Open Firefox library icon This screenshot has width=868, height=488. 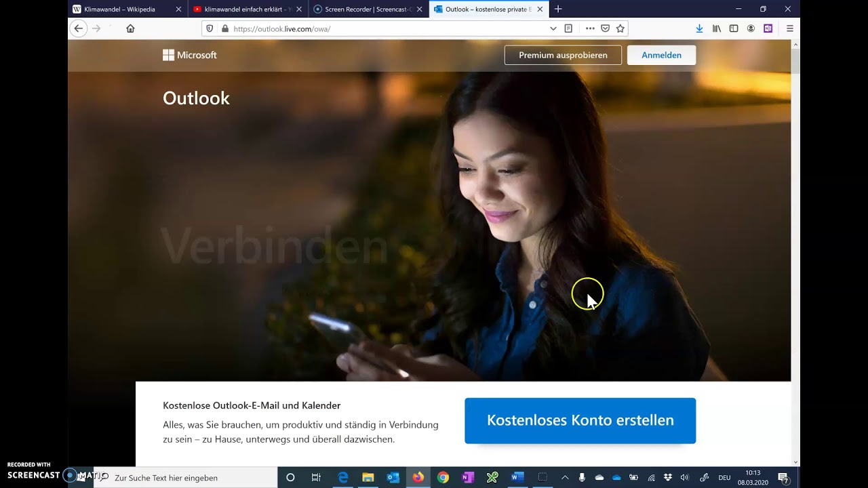click(717, 28)
